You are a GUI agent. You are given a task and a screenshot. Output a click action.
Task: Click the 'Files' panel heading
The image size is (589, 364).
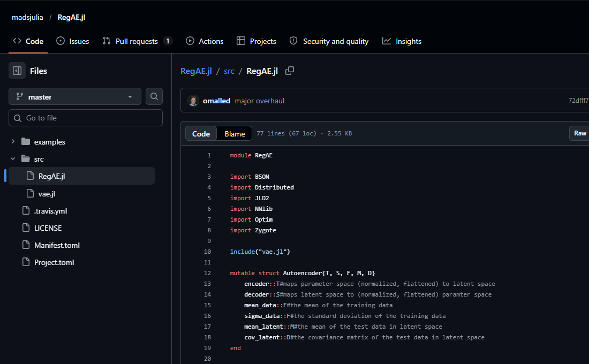point(39,71)
